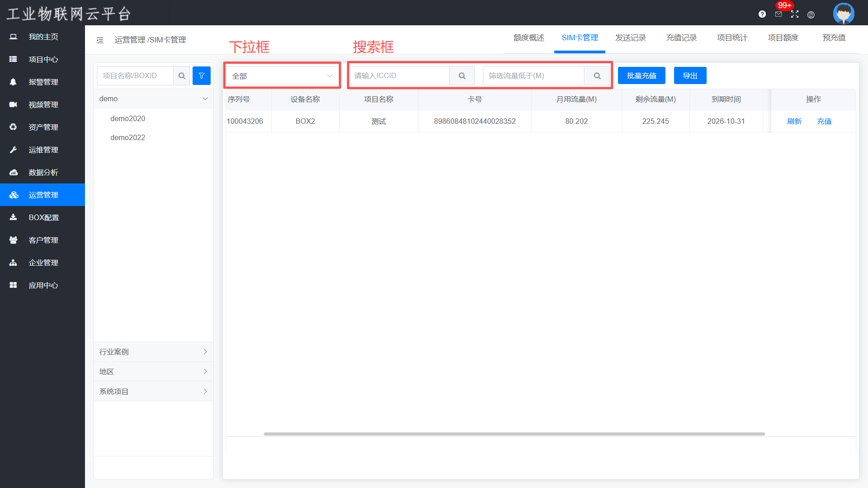Search projects with the BOXID magnifier

(x=182, y=75)
